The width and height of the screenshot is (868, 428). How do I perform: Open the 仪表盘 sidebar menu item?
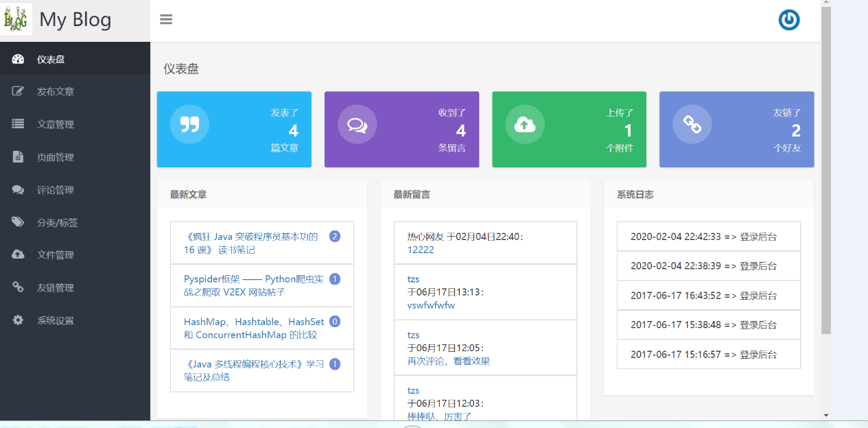(x=75, y=59)
